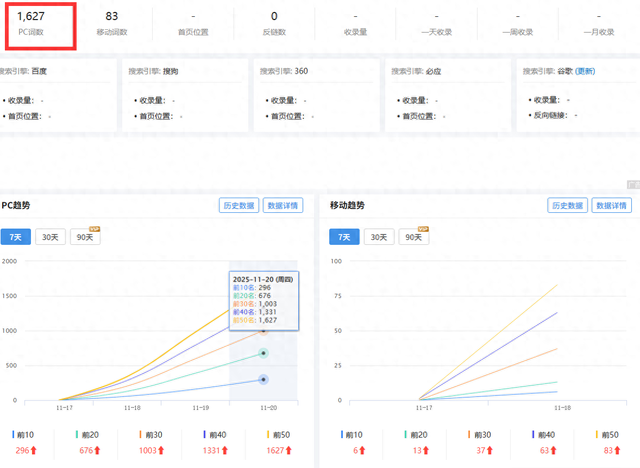The height and width of the screenshot is (468, 640).
Task: Click the red up arrow beside 1627
Action: (289, 450)
